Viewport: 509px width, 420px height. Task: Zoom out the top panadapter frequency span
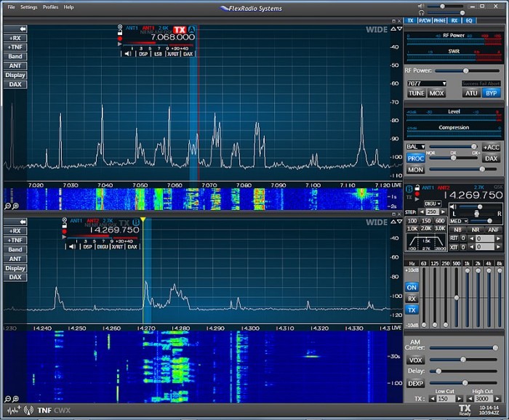[7, 206]
